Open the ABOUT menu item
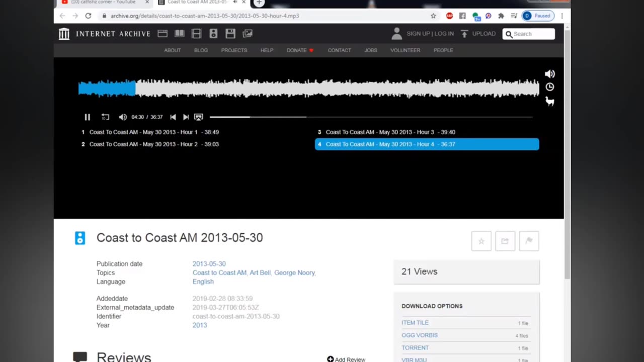644x362 pixels. [173, 50]
